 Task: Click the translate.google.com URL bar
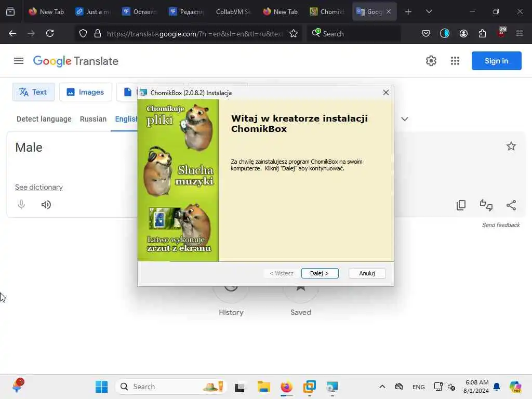pyautogui.click(x=195, y=34)
